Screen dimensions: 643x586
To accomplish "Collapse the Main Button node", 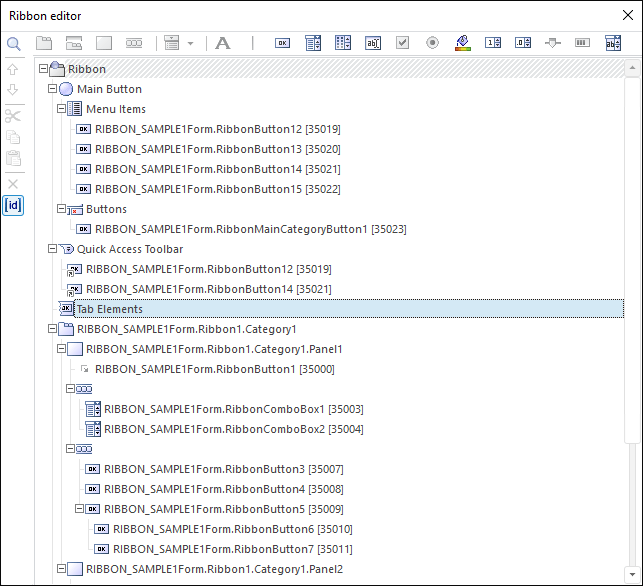I will (52, 89).
